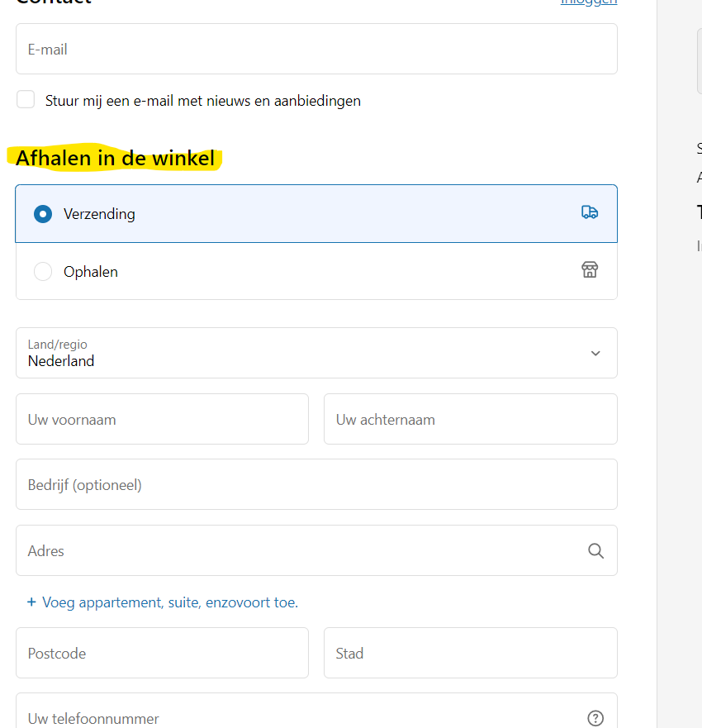The image size is (702, 728).
Task: Click the phone number help question icon
Action: [x=595, y=718]
